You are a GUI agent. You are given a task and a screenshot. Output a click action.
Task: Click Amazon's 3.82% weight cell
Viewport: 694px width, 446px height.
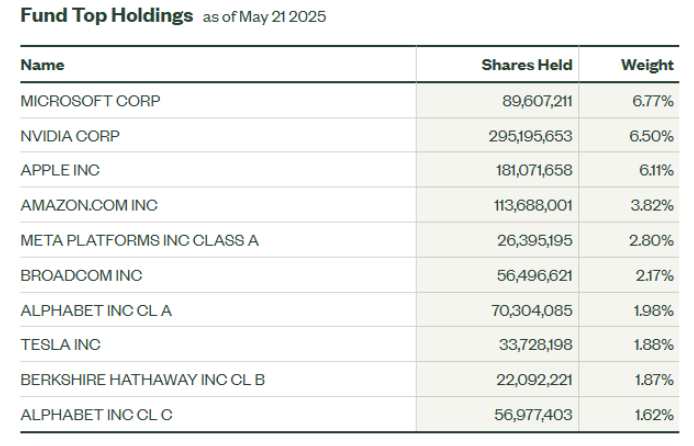[x=651, y=206]
